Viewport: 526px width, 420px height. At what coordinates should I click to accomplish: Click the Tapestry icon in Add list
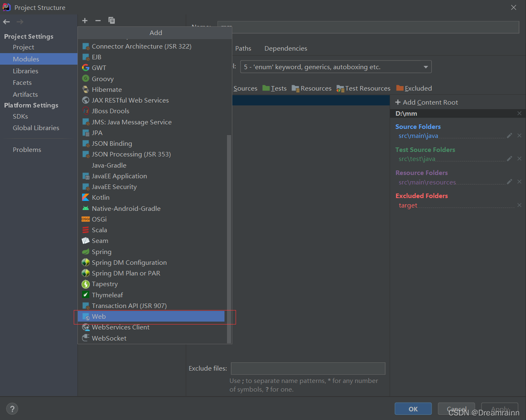coord(86,284)
